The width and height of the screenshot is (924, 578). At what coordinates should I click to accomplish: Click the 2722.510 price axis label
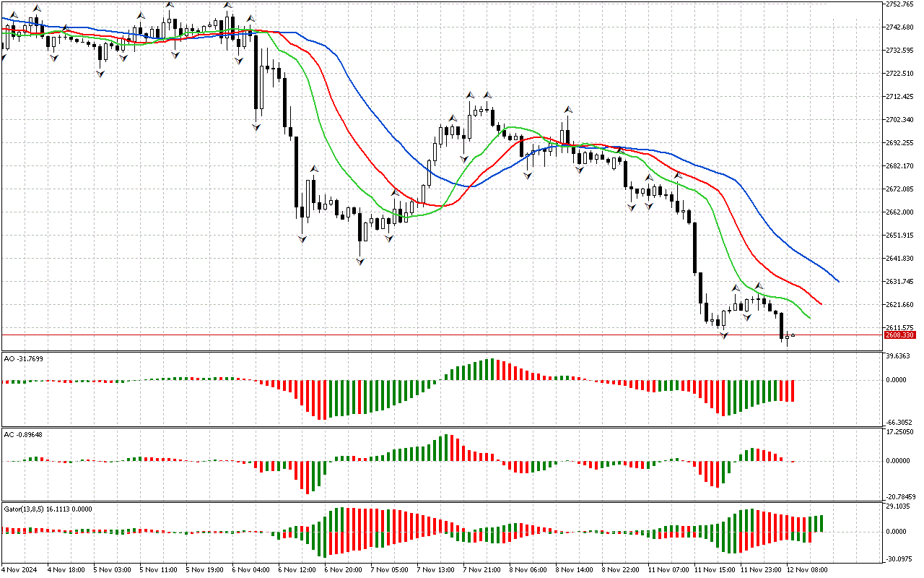[x=901, y=74]
